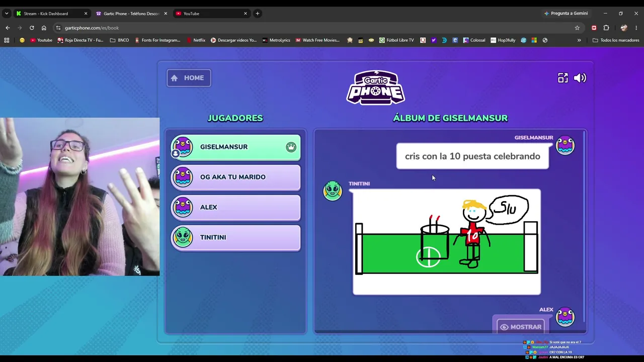Select player OG AKA TU MARIDO
The height and width of the screenshot is (362, 644).
[235, 177]
